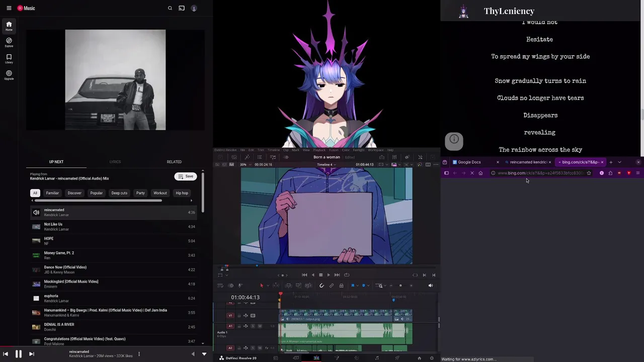Screen dimensions: 644x362
Task: Toggle loop playback in the viewer
Action: click(x=347, y=275)
